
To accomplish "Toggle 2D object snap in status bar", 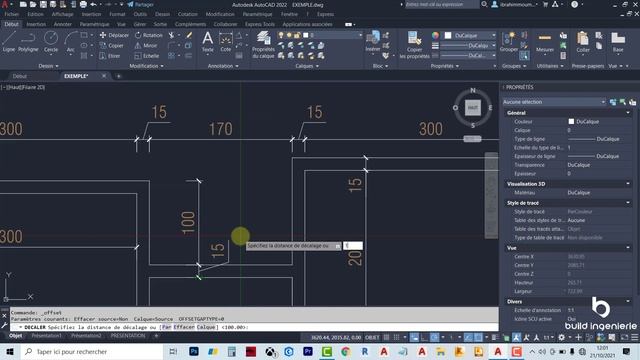I will 478,337.
